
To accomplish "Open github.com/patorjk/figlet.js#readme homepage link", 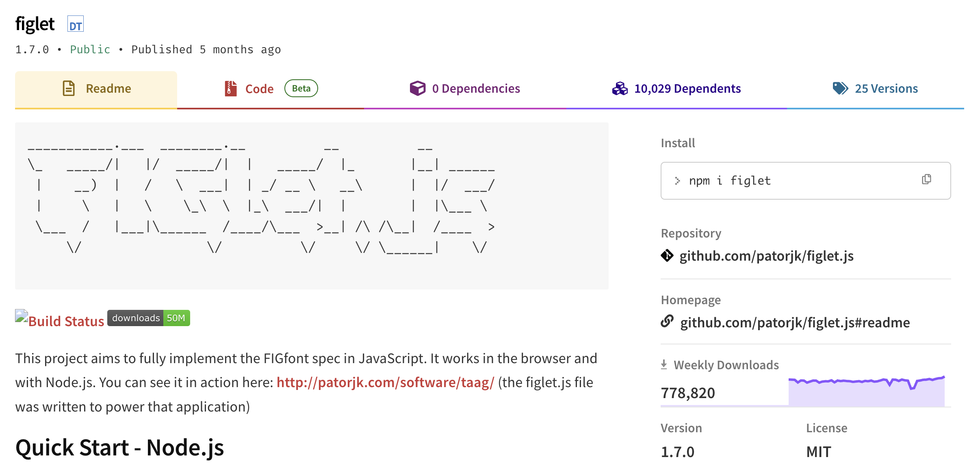I will pos(795,322).
